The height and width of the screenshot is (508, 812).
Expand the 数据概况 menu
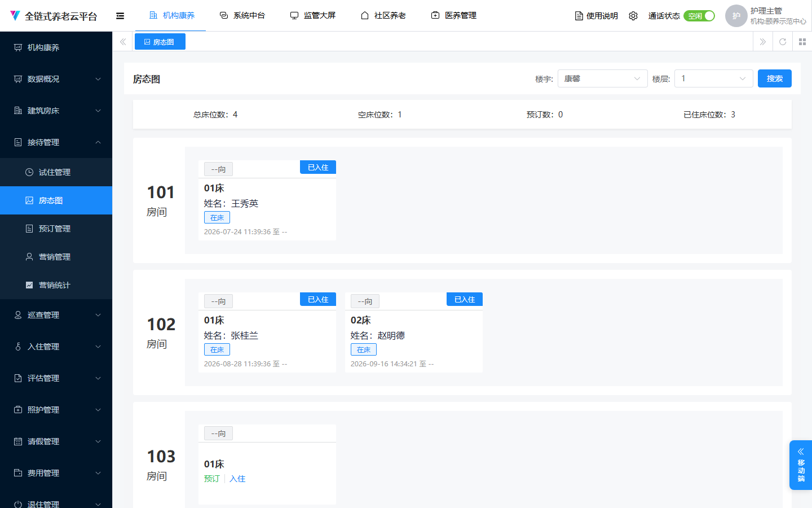click(x=56, y=79)
